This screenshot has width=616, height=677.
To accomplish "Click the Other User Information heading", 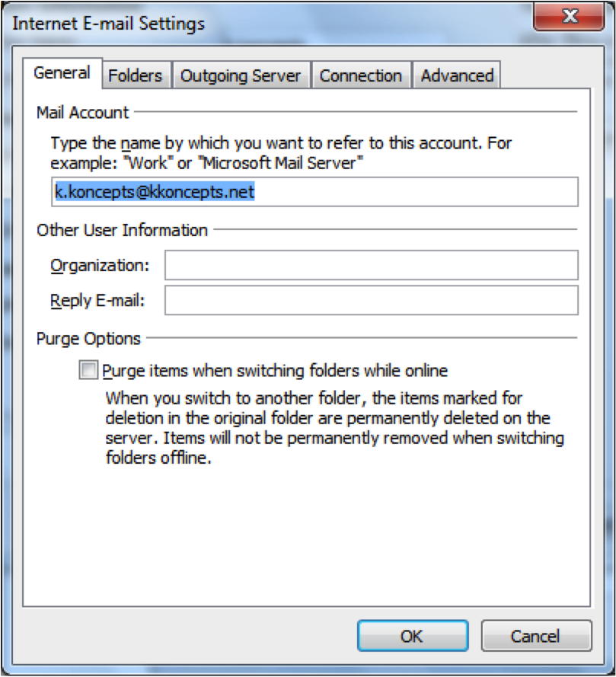I will click(122, 230).
